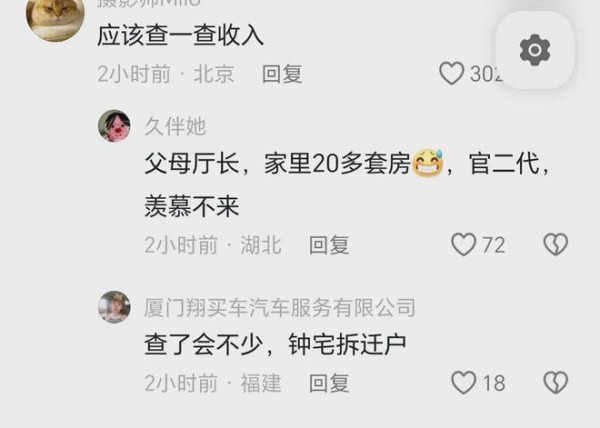Viewport: 600px width, 428px height.
Task: Open 久伴她's profile avatar
Action: tap(114, 126)
